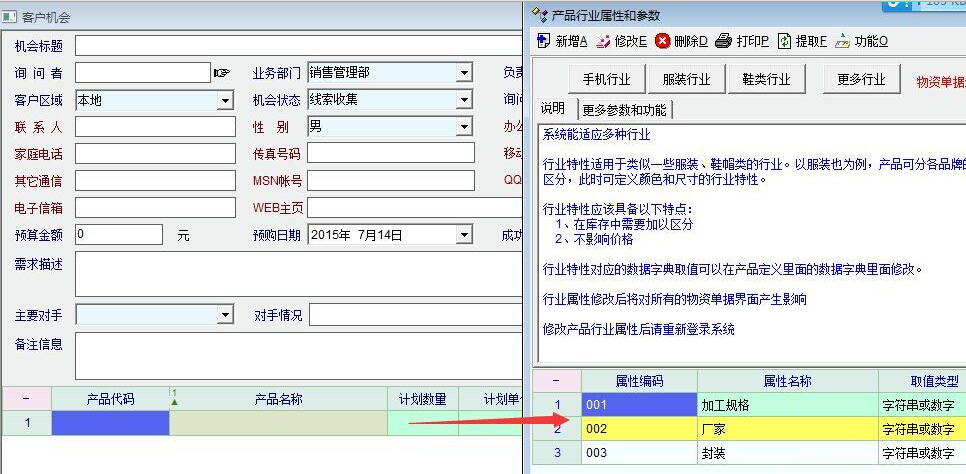Click the 打印 (Print) printer icon
This screenshot has width=966, height=474.
click(x=723, y=41)
